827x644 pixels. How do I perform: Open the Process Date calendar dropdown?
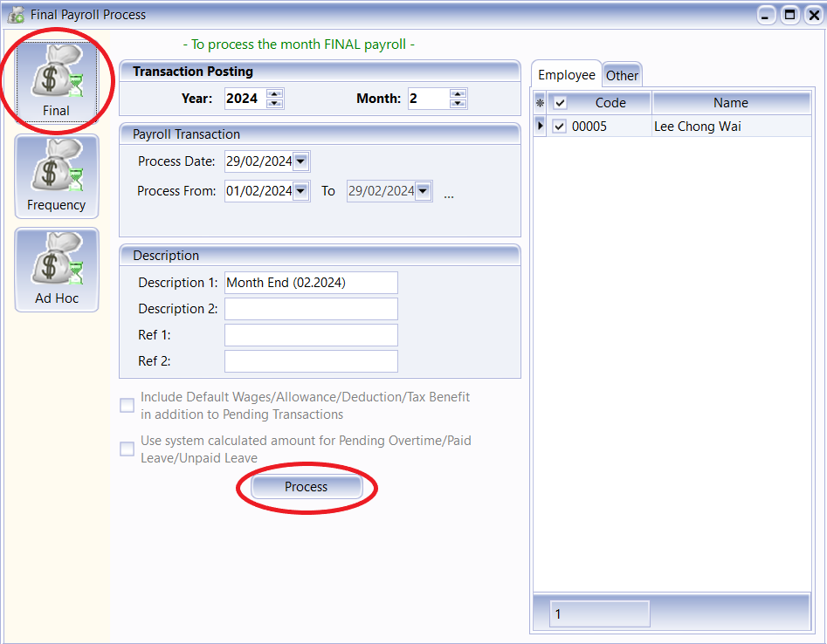pyautogui.click(x=301, y=161)
